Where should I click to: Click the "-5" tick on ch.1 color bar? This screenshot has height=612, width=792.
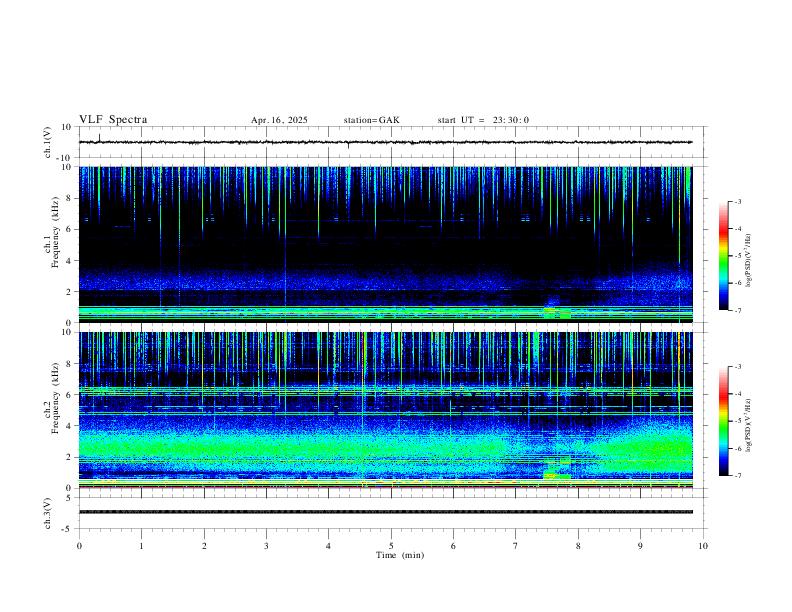[x=738, y=256]
